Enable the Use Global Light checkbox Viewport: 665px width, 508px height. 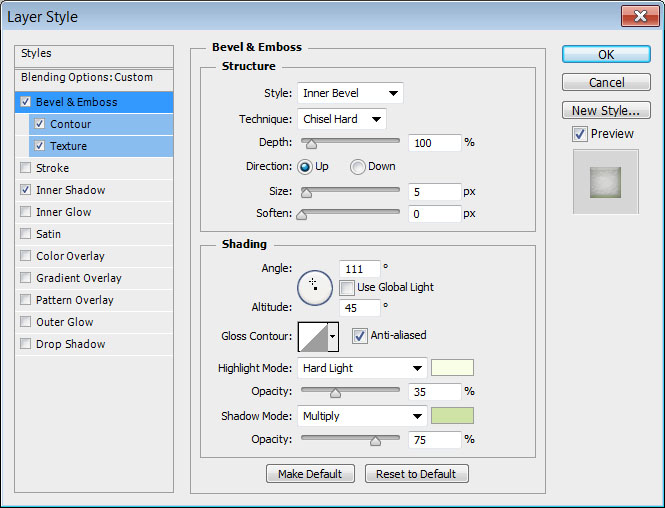coord(347,287)
